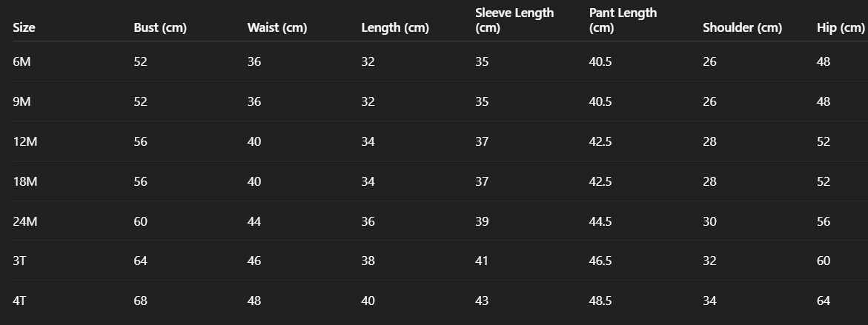Click the 4T hip value 64
Screen dimensions: 868x325
823,301
